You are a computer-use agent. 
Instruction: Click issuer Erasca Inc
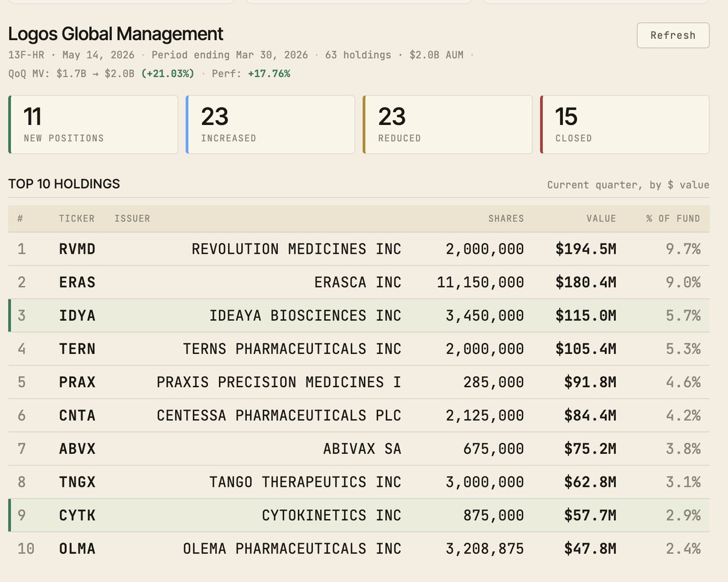[x=358, y=282]
